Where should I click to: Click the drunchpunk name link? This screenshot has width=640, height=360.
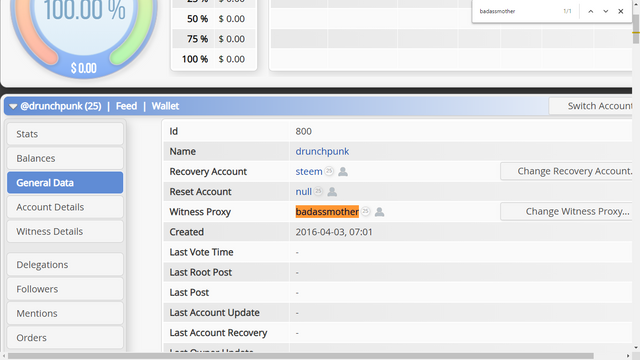coord(322,151)
